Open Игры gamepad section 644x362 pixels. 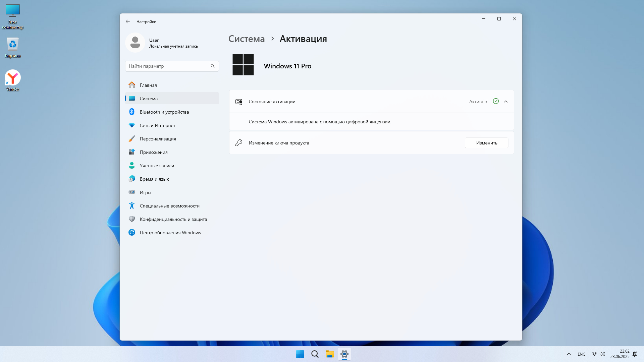[x=132, y=192]
